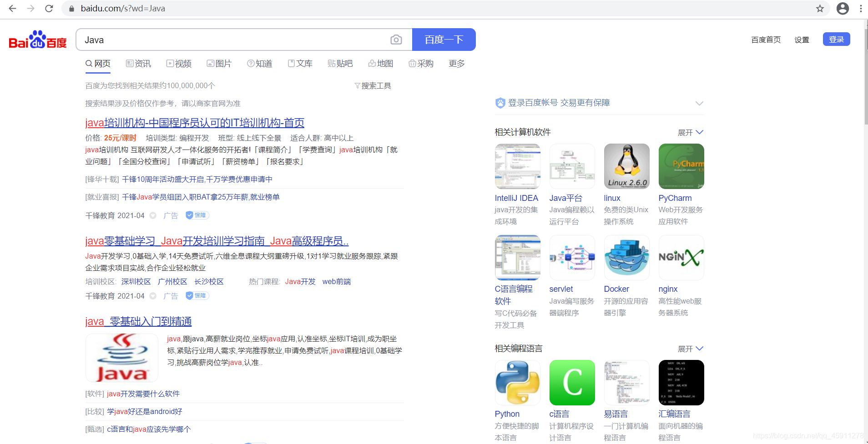Viewport: 868px width, 444px height.
Task: Open the Linux penguin thumbnail
Action: [627, 166]
